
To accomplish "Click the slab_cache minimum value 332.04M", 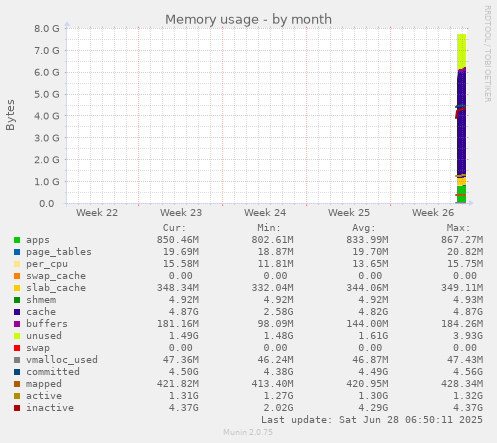I will (273, 288).
